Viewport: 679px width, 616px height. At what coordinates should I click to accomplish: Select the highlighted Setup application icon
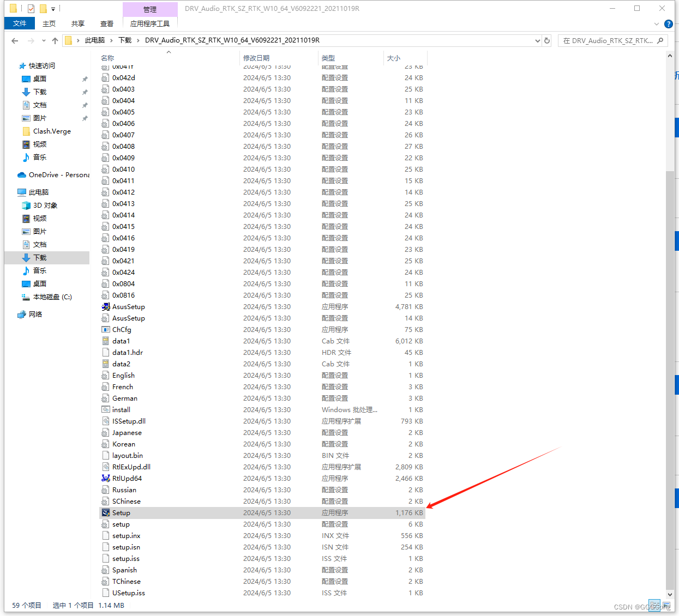point(106,513)
